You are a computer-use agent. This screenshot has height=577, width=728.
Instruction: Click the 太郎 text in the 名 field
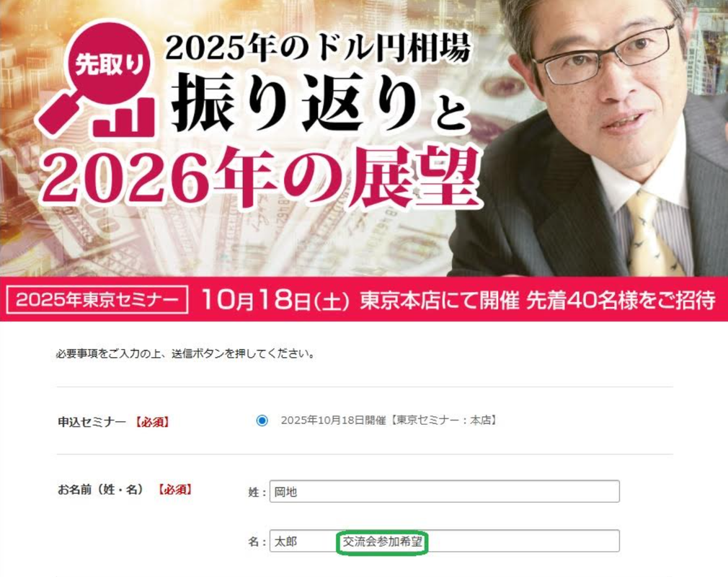point(285,542)
